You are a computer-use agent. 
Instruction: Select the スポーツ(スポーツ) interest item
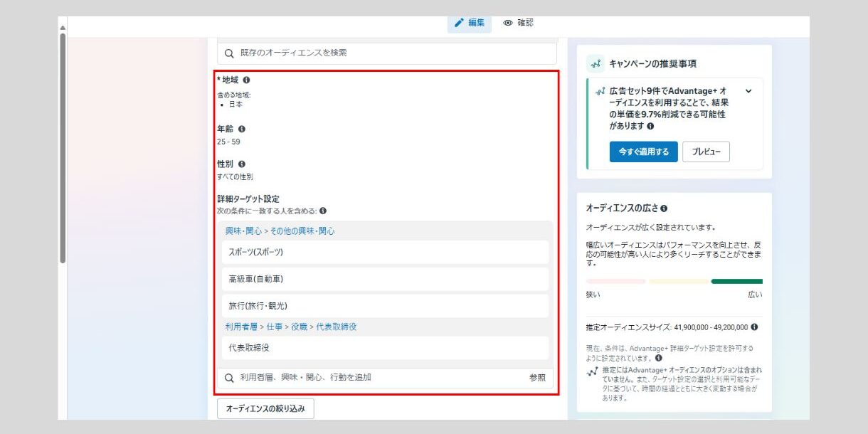(385, 252)
